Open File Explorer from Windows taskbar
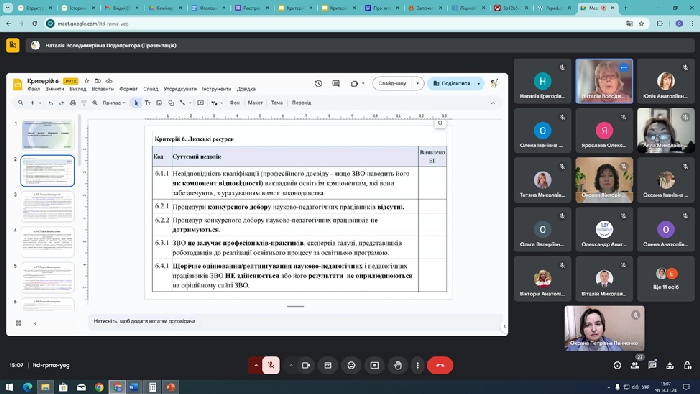700x394 pixels. pyautogui.click(x=45, y=387)
